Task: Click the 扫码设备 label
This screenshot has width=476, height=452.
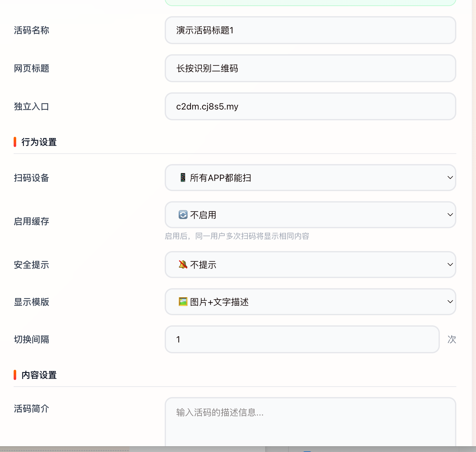Action: 31,178
